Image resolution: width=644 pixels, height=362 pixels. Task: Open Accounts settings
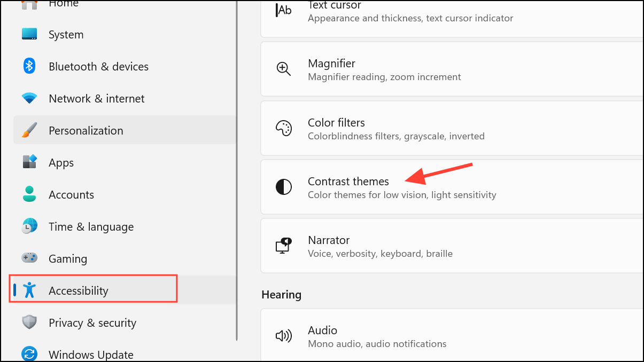pos(71,194)
